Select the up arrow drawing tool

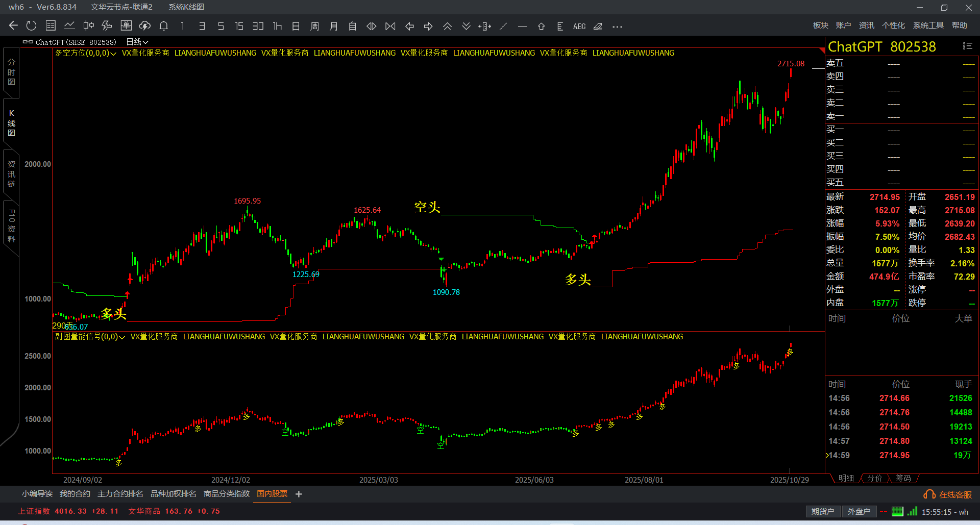[541, 26]
